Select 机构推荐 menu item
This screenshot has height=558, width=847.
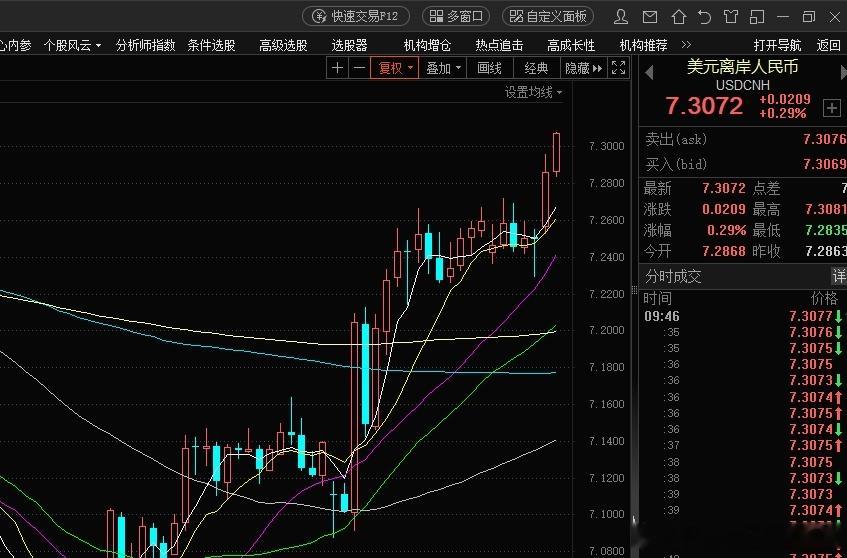[643, 45]
